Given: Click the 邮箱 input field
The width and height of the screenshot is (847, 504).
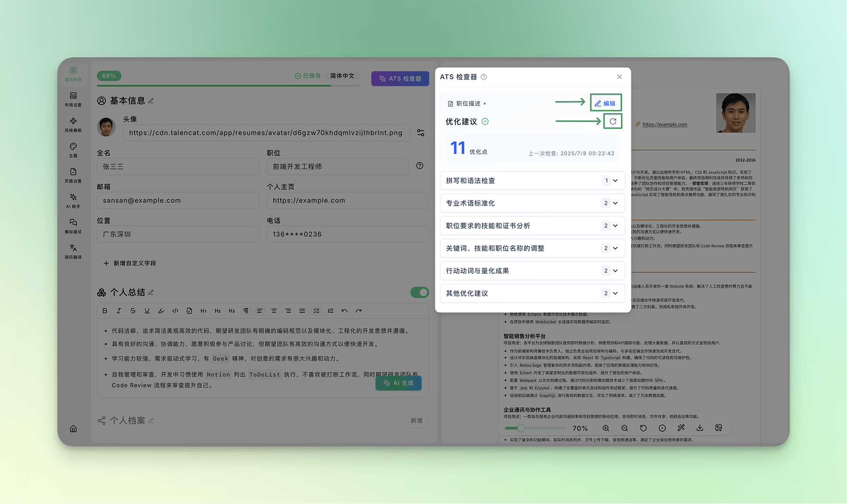Looking at the screenshot, I should pos(178,201).
